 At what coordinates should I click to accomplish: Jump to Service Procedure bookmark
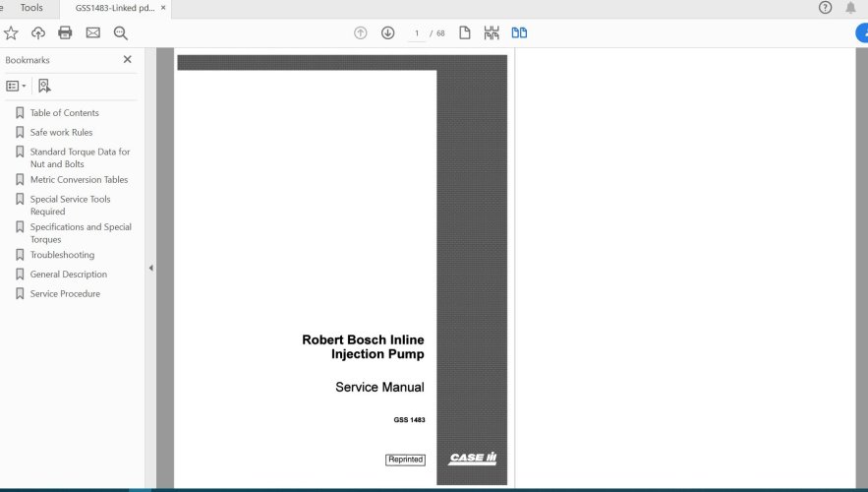click(65, 293)
